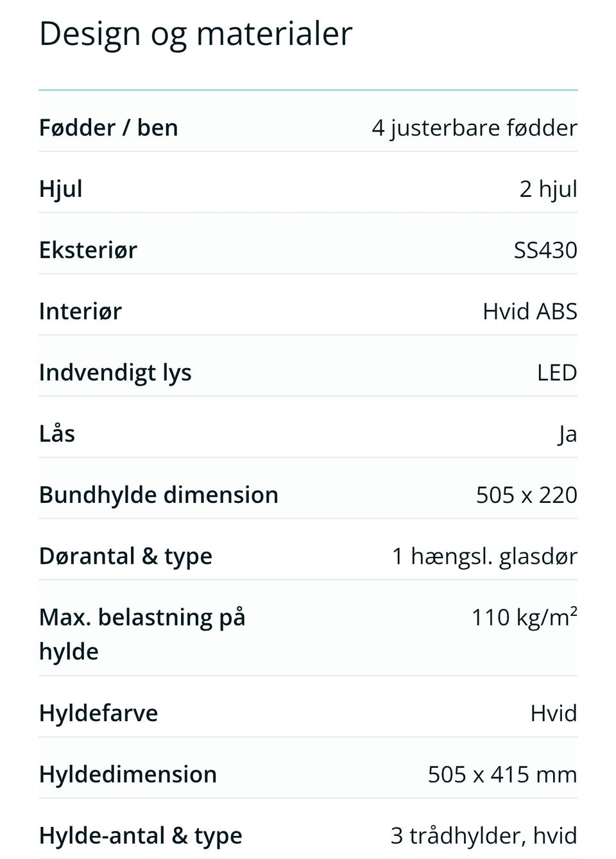616x859 pixels.
Task: Click the "Hvid ABS" interior value
Action: (530, 311)
